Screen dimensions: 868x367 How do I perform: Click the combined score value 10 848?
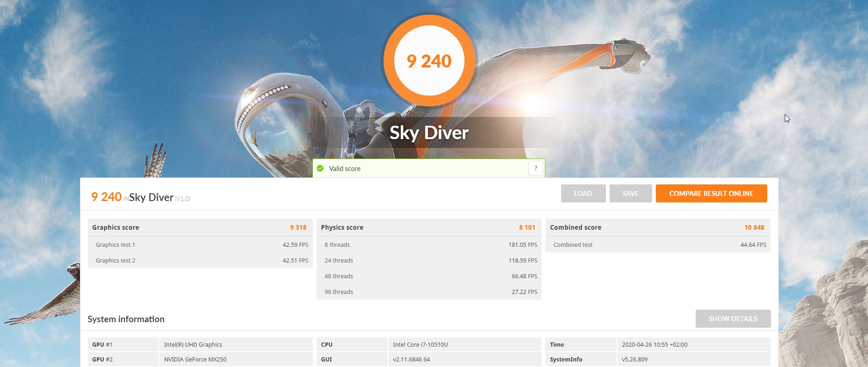tap(754, 227)
